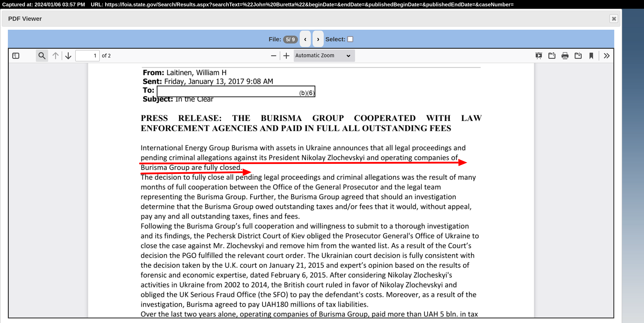Close the PDF Viewer dialog
This screenshot has height=323, width=644.
pos(614,19)
